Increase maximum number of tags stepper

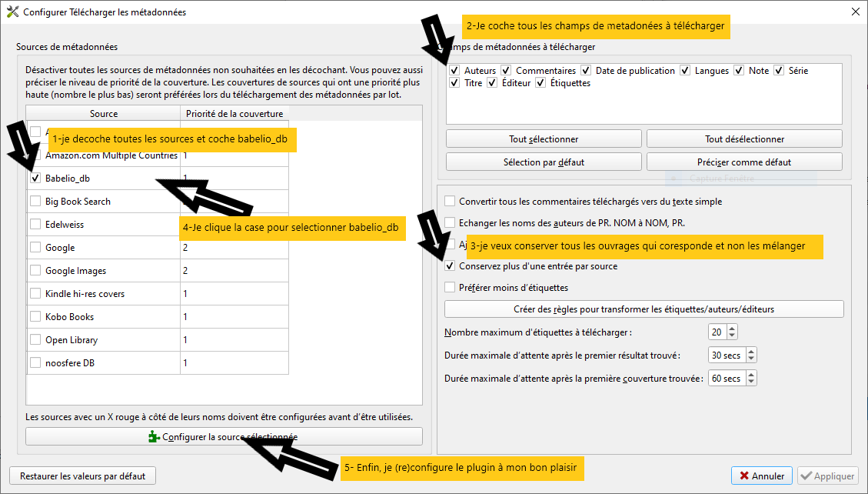tap(732, 329)
